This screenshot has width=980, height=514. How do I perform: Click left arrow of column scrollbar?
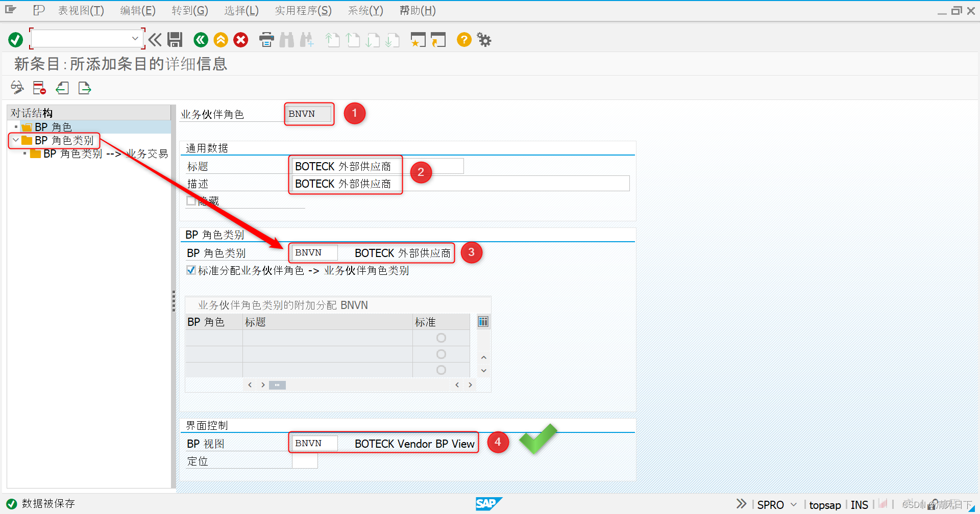point(250,385)
